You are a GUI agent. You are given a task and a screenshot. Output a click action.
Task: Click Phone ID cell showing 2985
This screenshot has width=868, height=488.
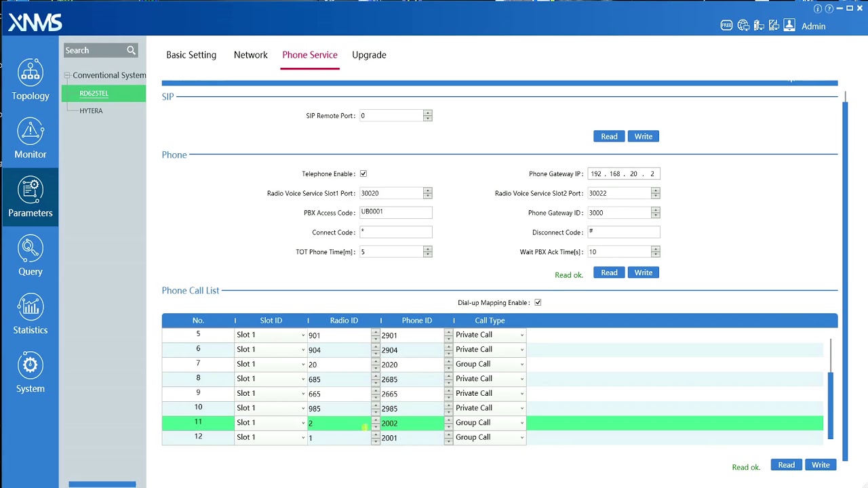(x=412, y=408)
